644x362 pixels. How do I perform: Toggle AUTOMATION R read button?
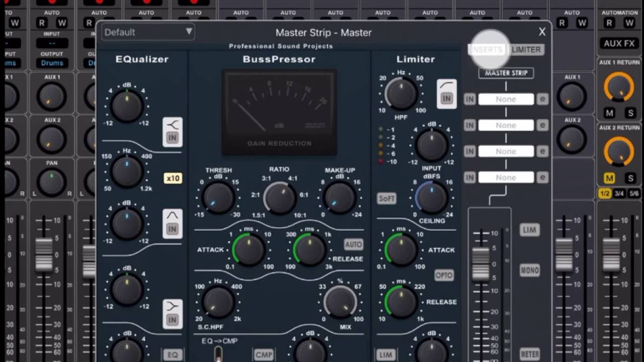[609, 23]
